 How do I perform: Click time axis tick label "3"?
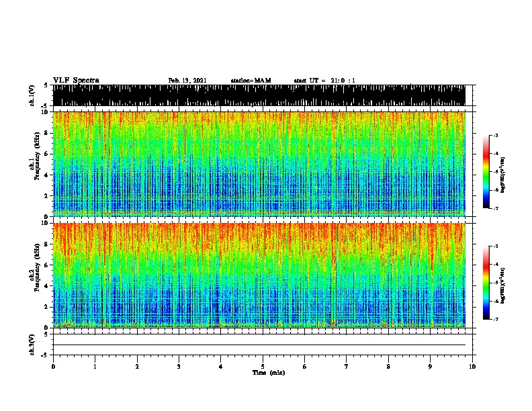(x=179, y=367)
